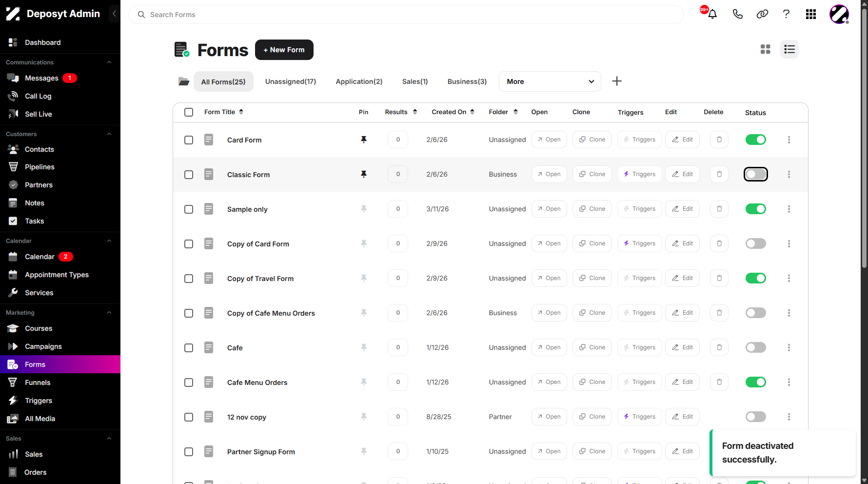Screen dimensions: 868x484
Task: Unpin the Card Form pin icon
Action: 364,140
